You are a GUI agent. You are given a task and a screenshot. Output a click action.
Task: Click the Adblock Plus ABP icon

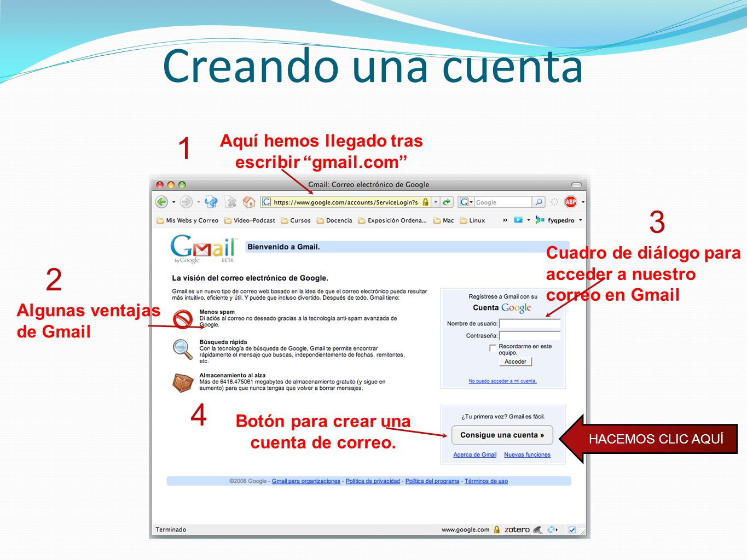click(x=571, y=202)
